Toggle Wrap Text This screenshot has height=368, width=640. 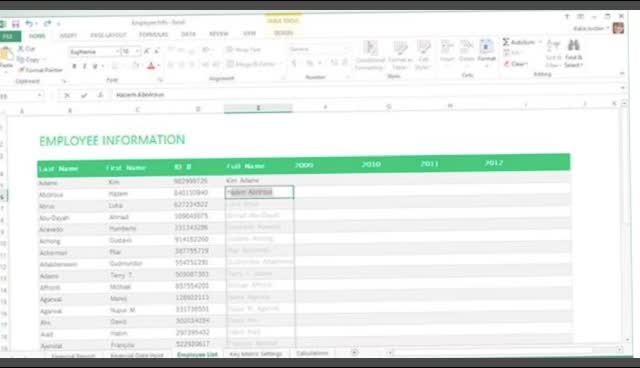coord(244,49)
